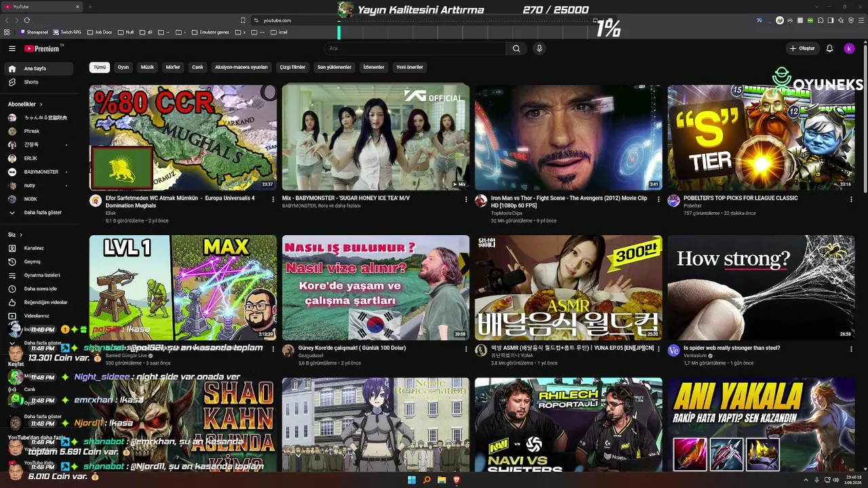Select the Oyun filter chip
This screenshot has height=488, width=868.
pos(123,67)
